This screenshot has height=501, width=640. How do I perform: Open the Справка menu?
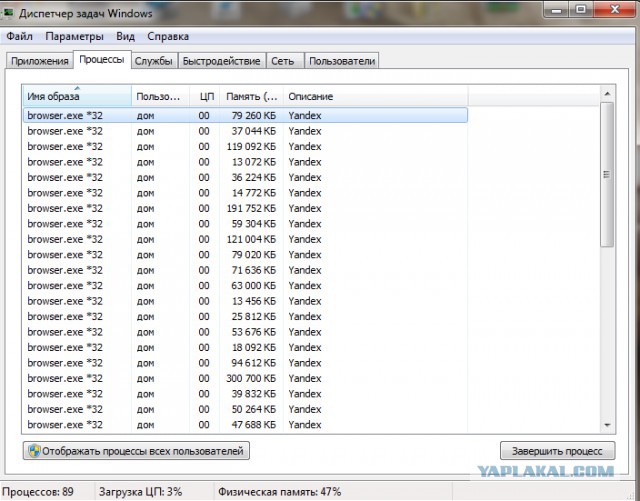pyautogui.click(x=168, y=36)
